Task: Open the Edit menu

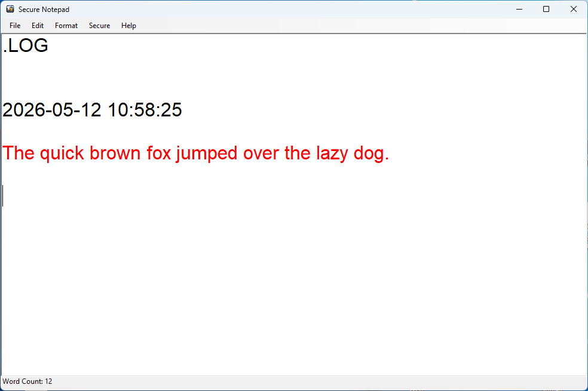Action: click(x=38, y=26)
